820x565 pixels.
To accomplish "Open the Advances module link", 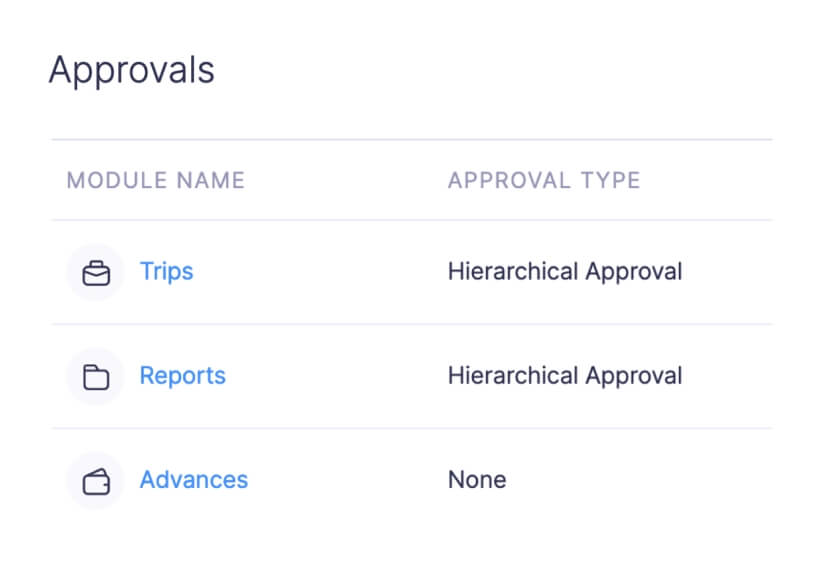I will click(x=193, y=480).
